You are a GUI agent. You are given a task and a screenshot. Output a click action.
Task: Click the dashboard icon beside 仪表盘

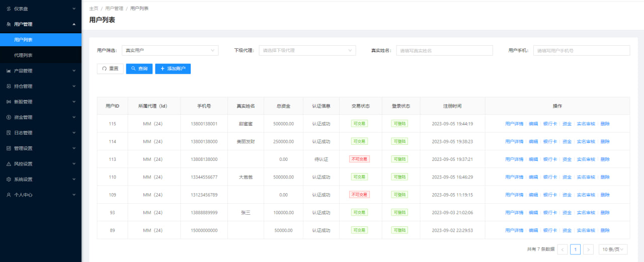point(9,9)
